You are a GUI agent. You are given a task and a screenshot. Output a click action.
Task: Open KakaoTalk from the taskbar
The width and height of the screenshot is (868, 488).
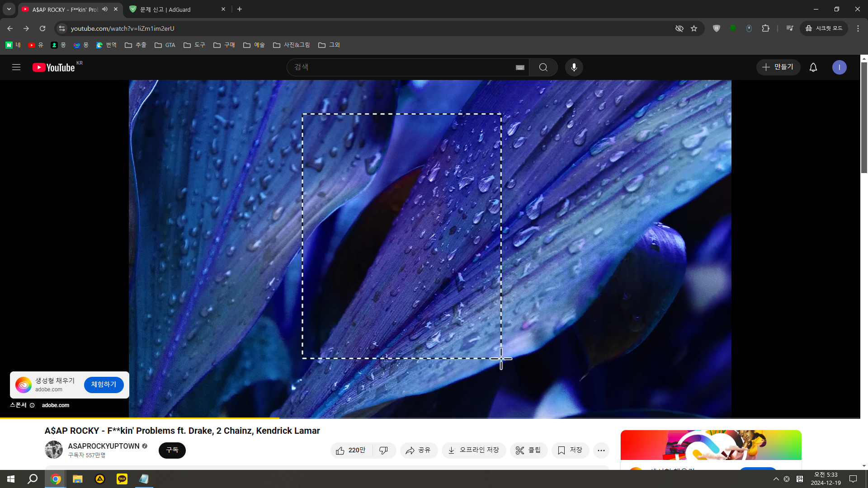pyautogui.click(x=122, y=479)
